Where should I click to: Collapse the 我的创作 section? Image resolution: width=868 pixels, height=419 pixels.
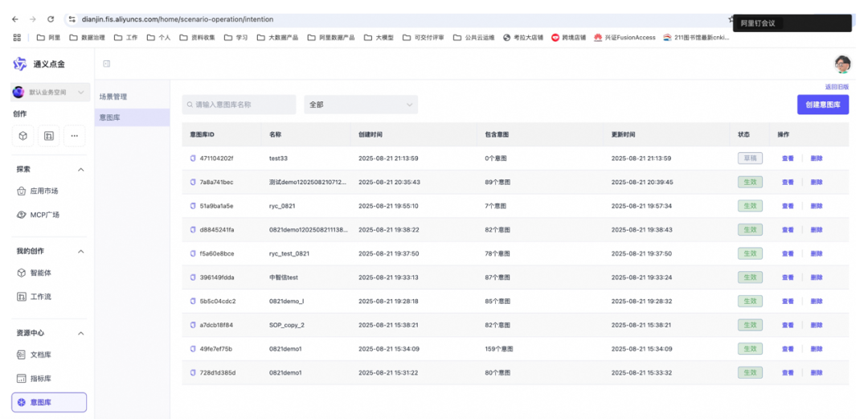(81, 252)
